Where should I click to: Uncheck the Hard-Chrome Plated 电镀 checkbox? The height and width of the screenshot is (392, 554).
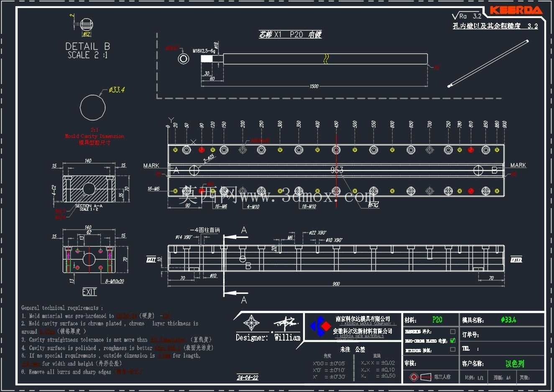coord(452,341)
